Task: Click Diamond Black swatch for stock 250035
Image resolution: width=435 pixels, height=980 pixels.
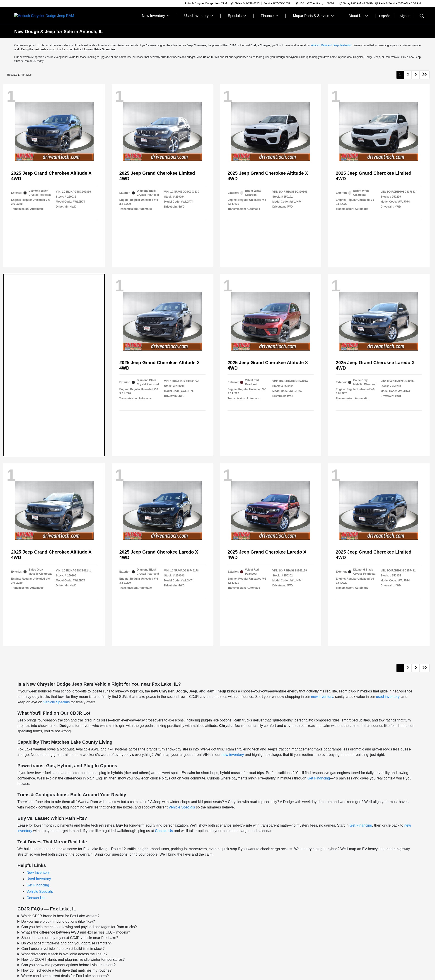Action: click(x=25, y=193)
